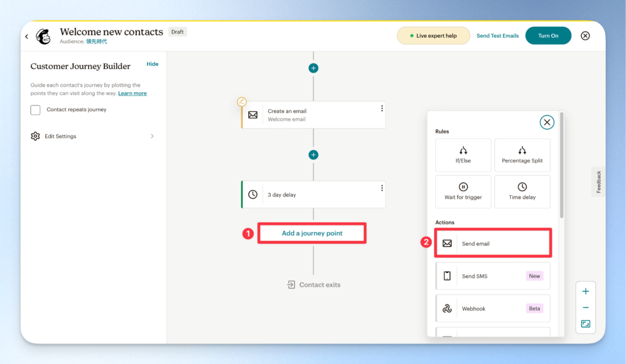Click the Edit Settings gear icon
The image size is (626, 364).
click(x=35, y=136)
